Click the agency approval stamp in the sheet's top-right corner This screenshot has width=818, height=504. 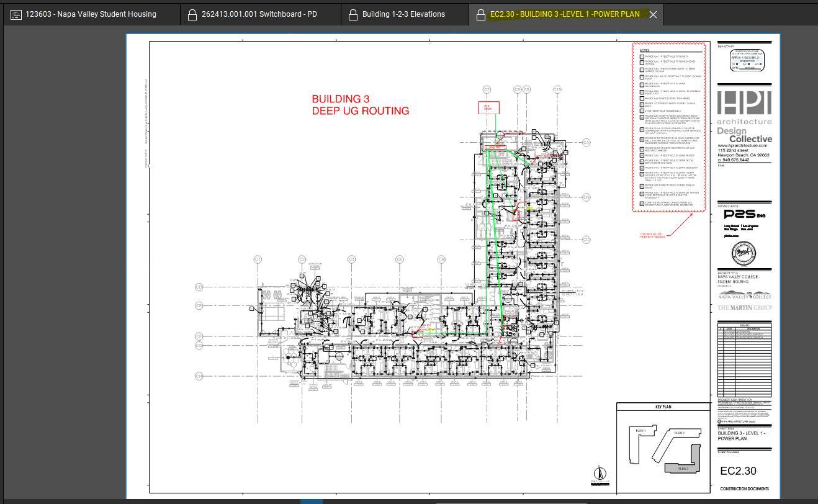click(x=746, y=61)
